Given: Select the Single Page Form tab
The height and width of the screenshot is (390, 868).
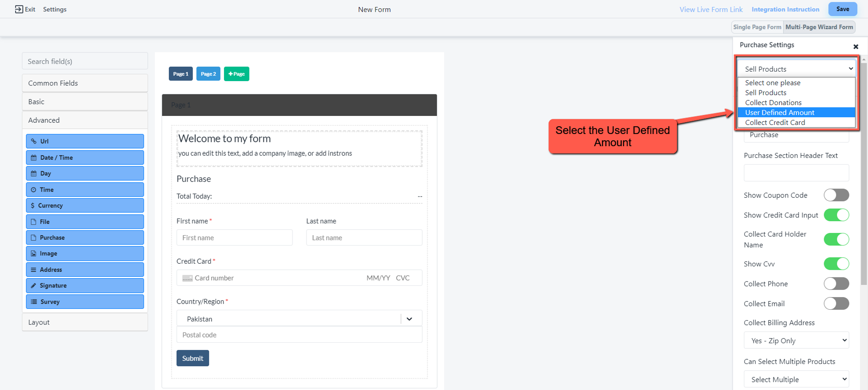Looking at the screenshot, I should tap(757, 27).
